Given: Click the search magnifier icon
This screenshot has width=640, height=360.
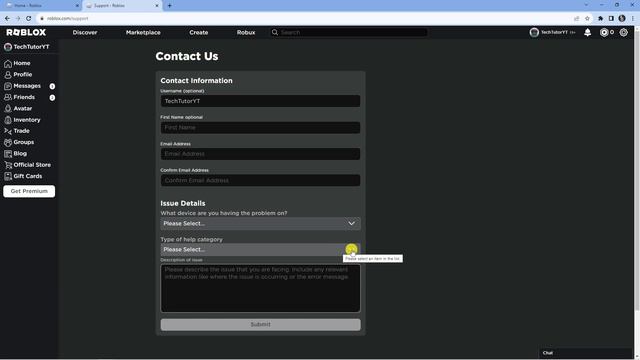Looking at the screenshot, I should point(275,32).
